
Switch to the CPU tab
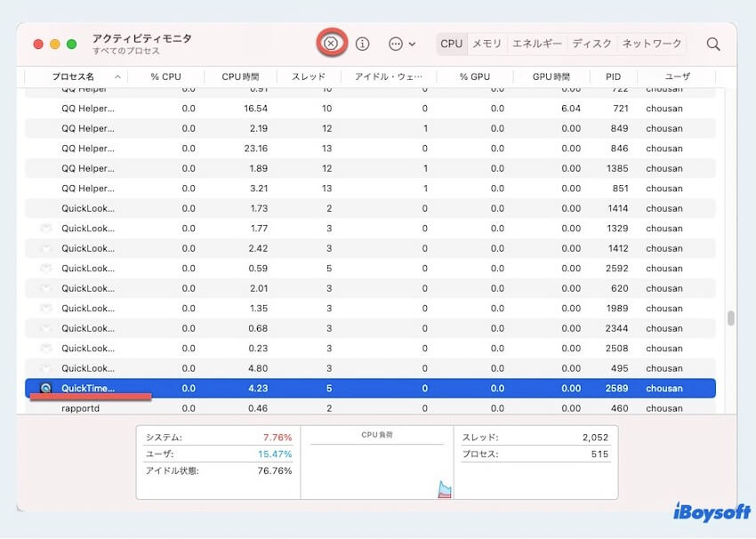[x=451, y=44]
